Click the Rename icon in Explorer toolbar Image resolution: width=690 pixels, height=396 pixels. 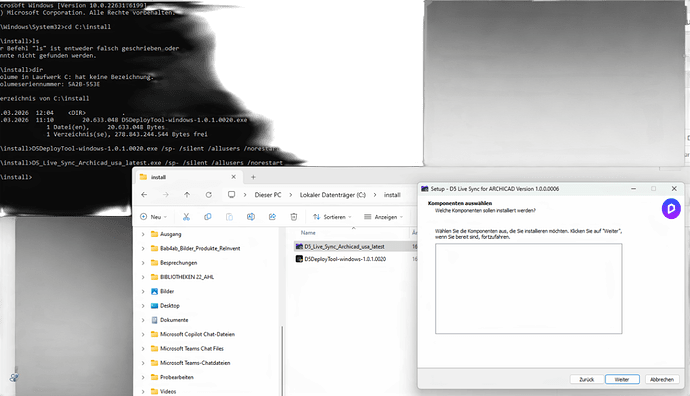click(251, 216)
